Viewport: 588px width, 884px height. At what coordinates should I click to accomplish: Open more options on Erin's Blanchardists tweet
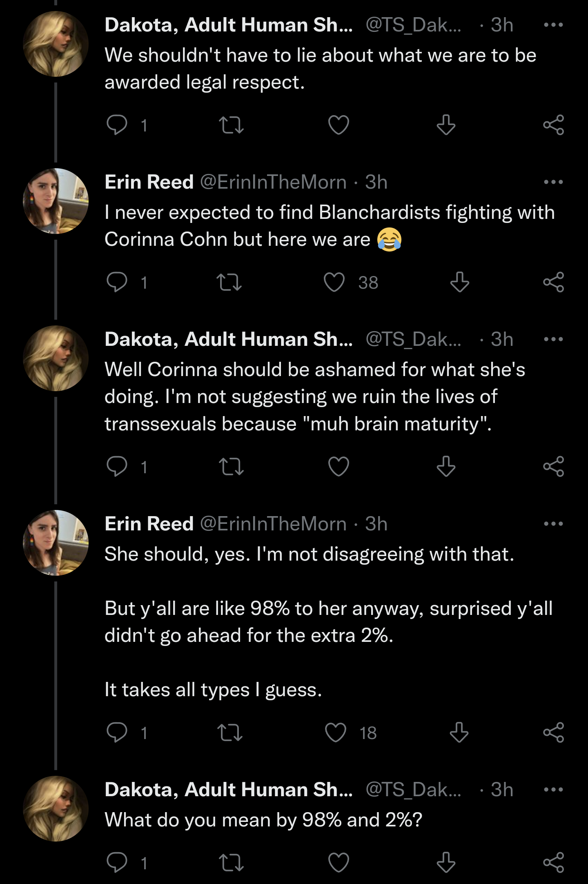553,182
